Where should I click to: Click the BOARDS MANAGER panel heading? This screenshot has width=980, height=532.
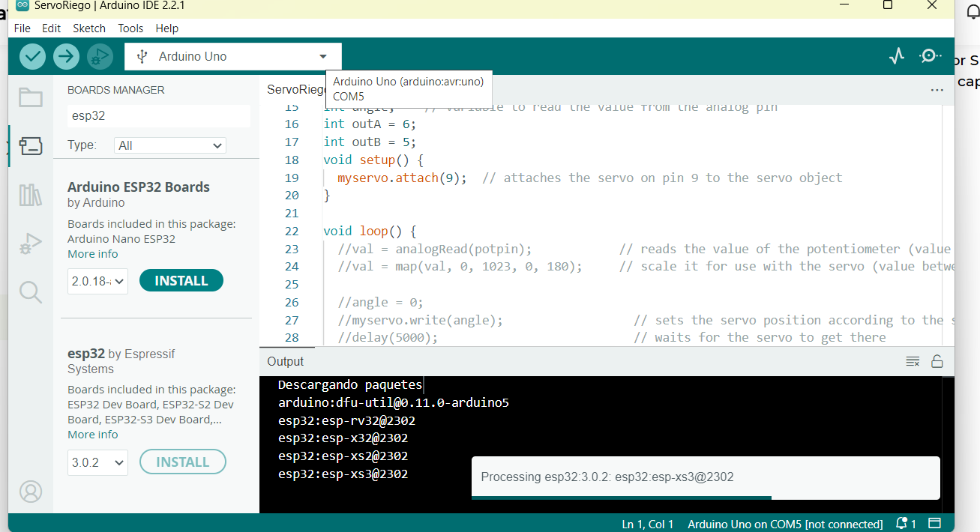tap(116, 90)
